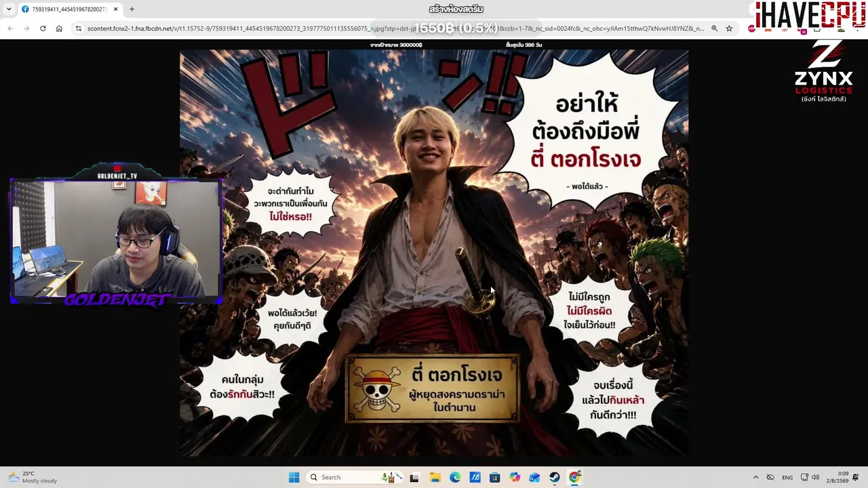Open network settings from the tray
The height and width of the screenshot is (488, 868).
point(804,477)
